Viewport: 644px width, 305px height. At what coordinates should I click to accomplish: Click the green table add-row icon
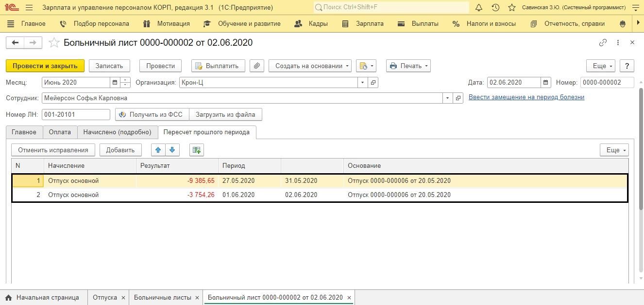197,150
